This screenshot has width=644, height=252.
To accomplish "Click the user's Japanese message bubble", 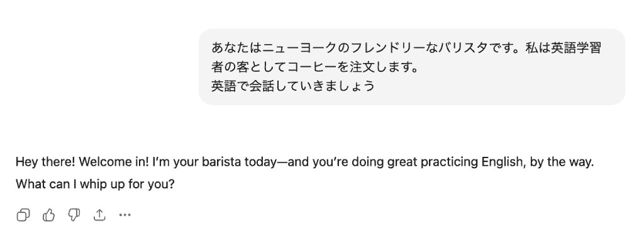I will [x=412, y=66].
